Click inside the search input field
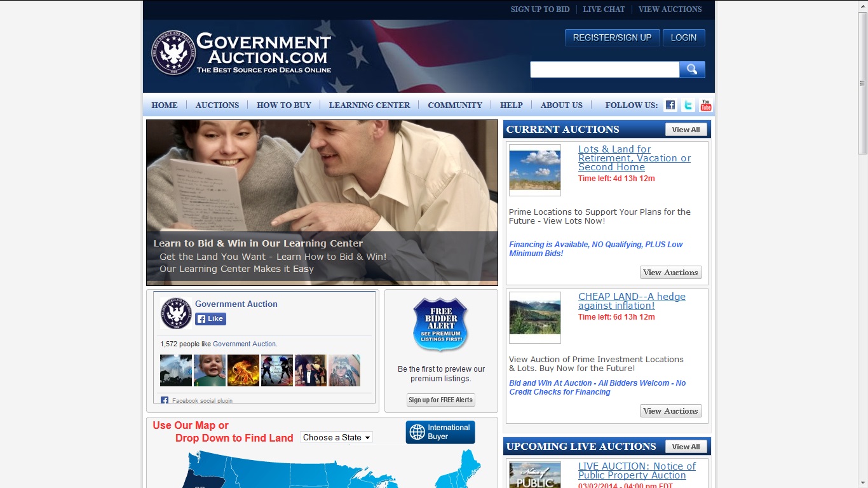The image size is (868, 488). click(x=604, y=69)
